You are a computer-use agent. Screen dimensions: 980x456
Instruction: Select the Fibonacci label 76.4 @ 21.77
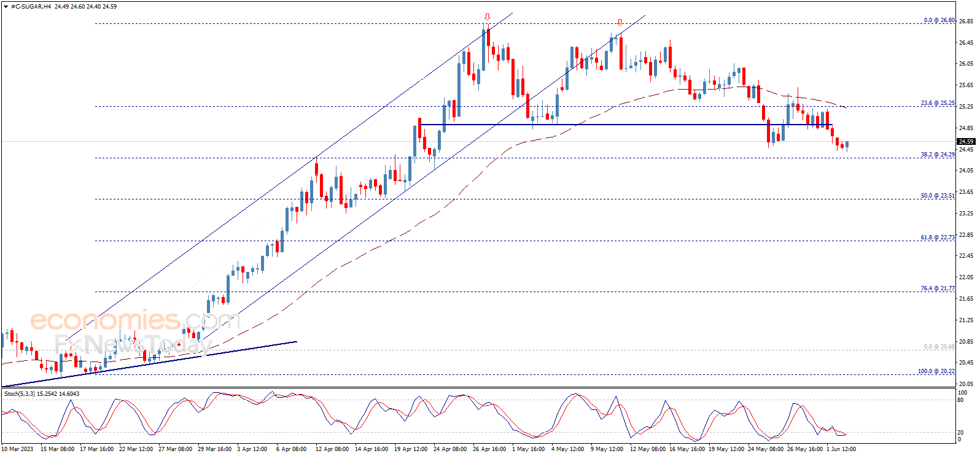click(x=938, y=288)
